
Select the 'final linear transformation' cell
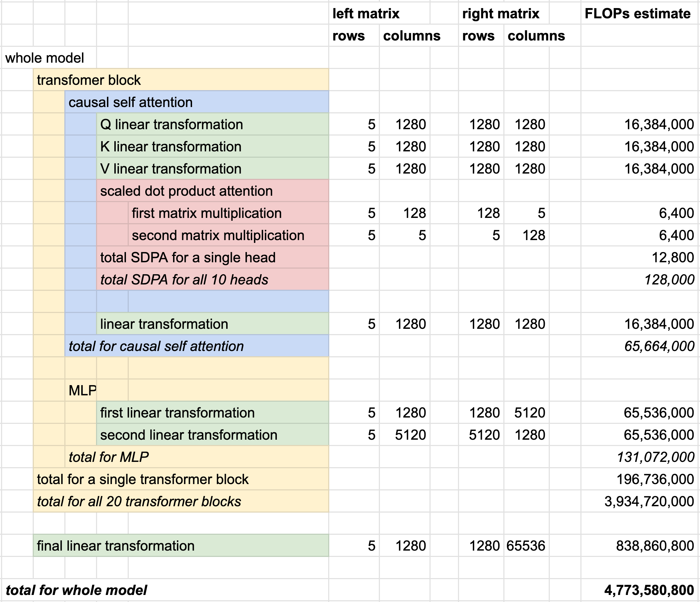(x=116, y=546)
